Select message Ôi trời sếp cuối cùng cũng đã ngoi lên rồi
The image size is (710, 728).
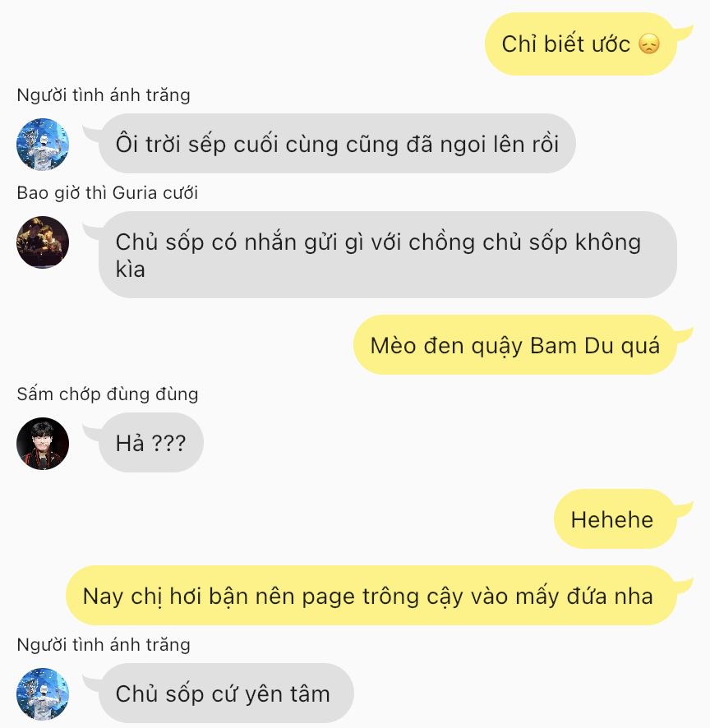click(337, 144)
